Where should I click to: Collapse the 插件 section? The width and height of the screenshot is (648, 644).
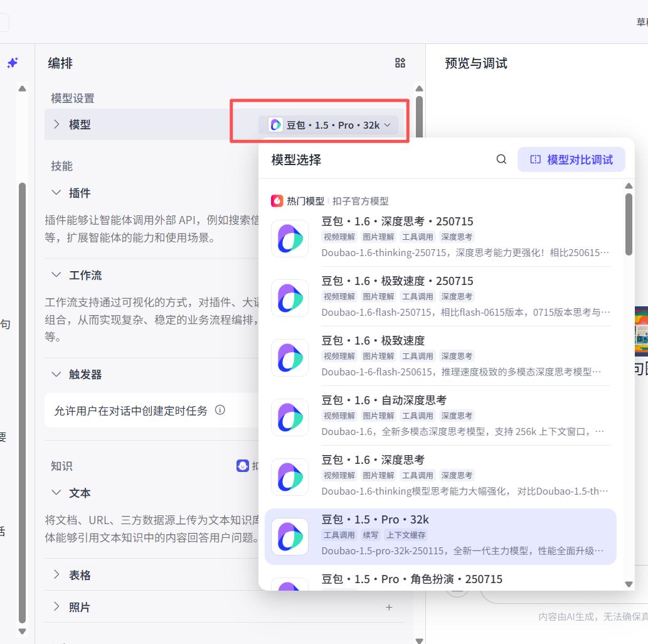point(55,193)
